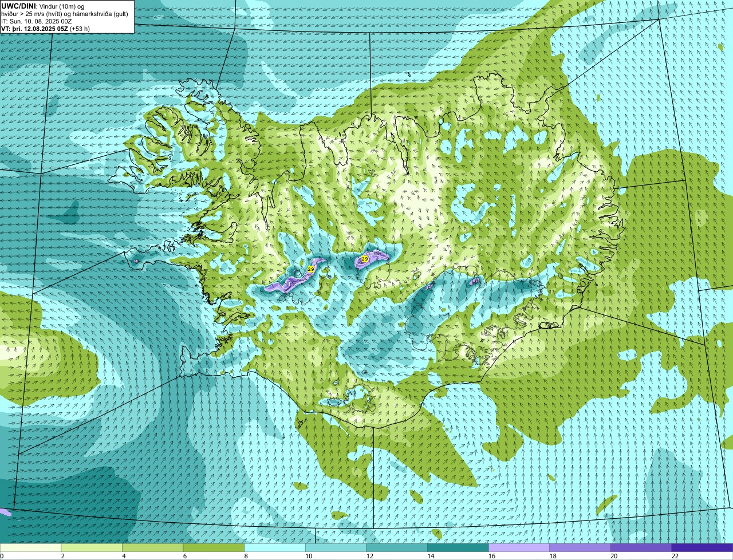Pick the 14–16 m/s dark teal color bar segment
Viewport: 733px width, 560px height.
458,547
